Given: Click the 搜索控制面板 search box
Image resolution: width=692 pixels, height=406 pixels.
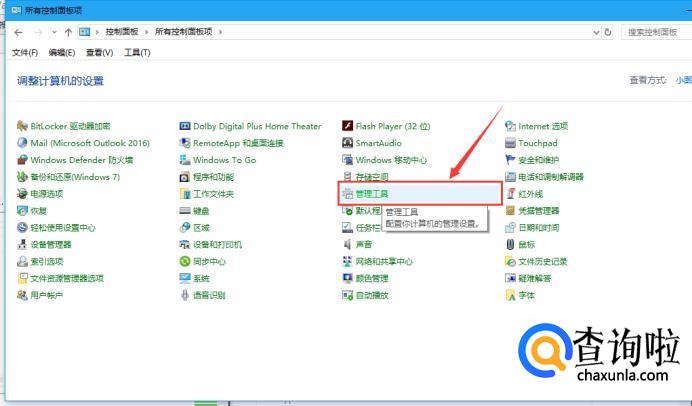Looking at the screenshot, I should point(656,32).
